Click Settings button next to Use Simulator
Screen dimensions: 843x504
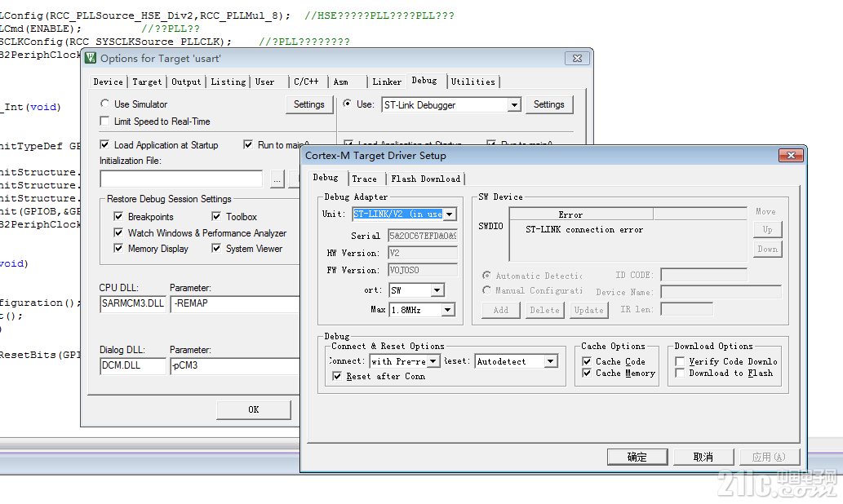(x=309, y=104)
